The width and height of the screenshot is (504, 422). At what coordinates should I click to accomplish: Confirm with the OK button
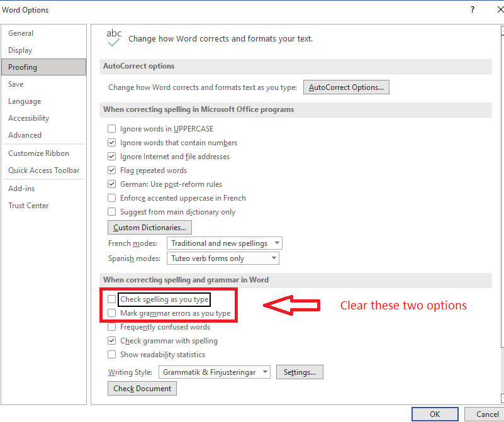tap(435, 414)
